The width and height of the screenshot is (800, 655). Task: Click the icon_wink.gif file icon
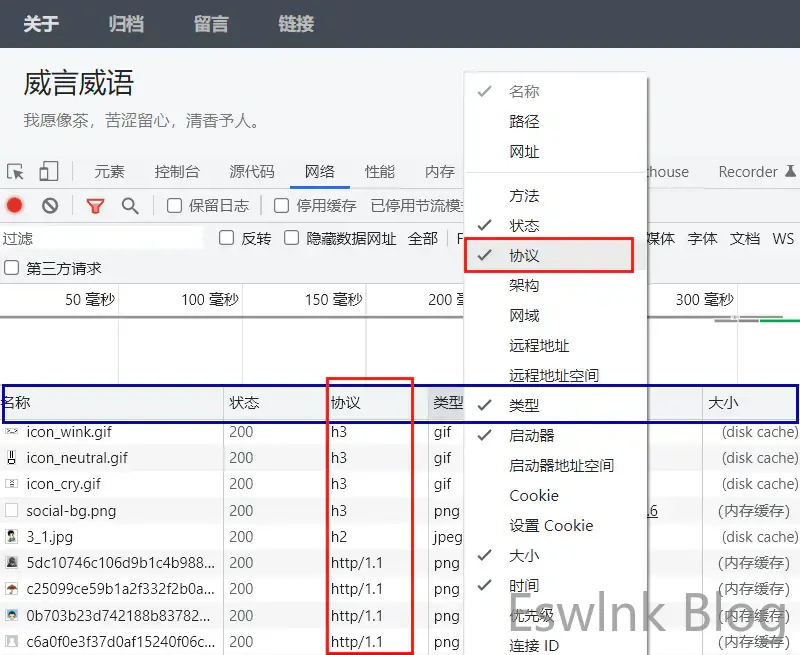(x=12, y=432)
